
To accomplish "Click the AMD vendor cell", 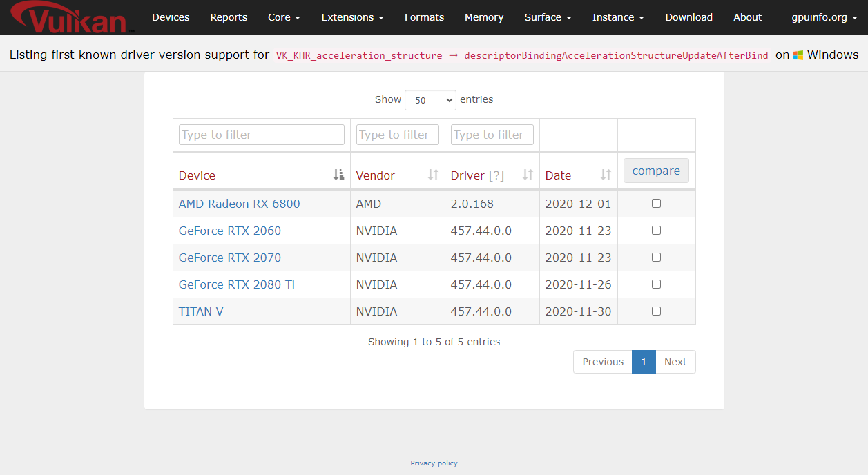I will pyautogui.click(x=398, y=204).
